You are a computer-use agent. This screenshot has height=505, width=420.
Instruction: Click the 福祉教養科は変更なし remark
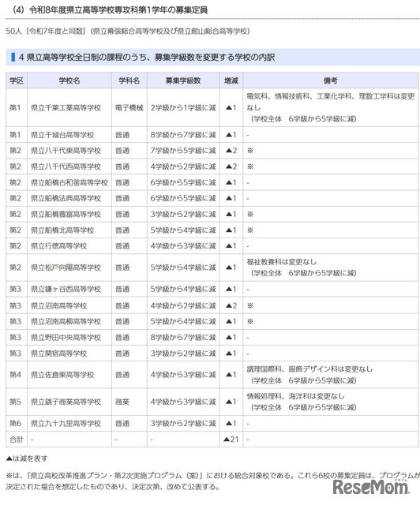pos(282,262)
